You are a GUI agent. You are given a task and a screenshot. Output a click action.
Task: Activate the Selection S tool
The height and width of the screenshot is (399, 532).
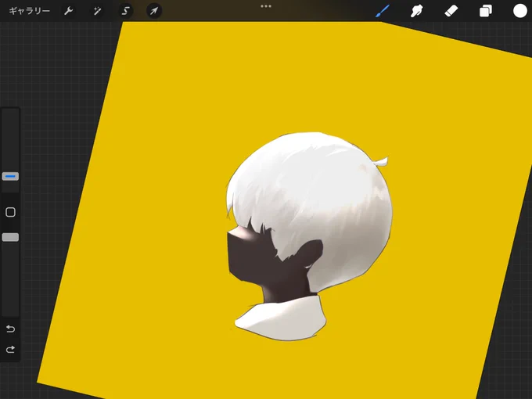tap(125, 11)
